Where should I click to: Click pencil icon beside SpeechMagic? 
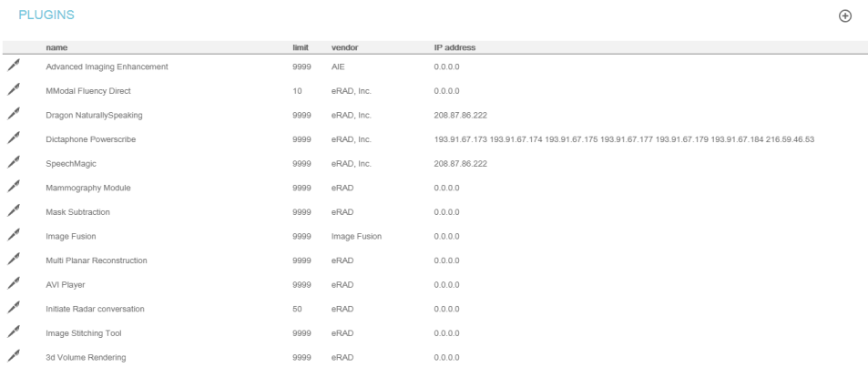tap(13, 164)
